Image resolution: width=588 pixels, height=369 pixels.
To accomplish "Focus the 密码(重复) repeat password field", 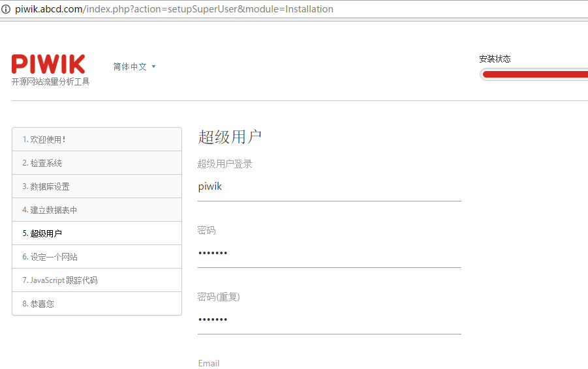I will pyautogui.click(x=330, y=319).
